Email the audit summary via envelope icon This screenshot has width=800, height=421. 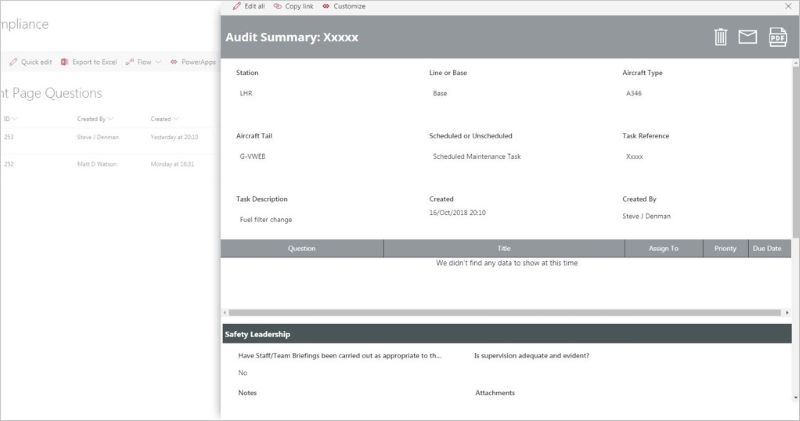(747, 37)
